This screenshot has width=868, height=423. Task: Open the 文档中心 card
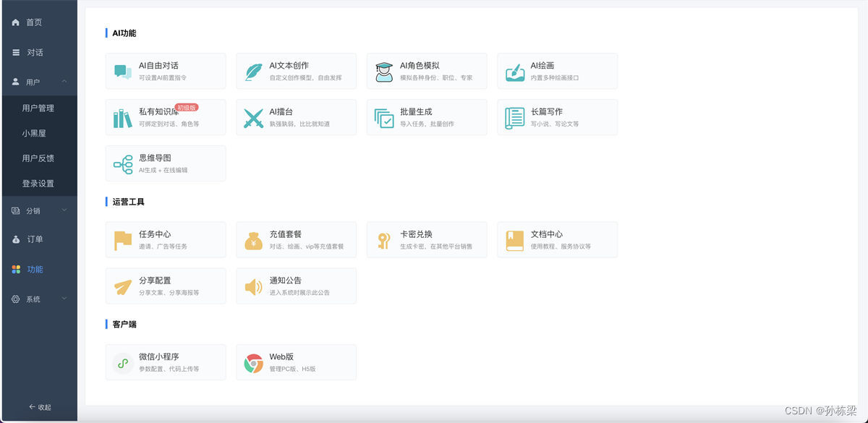557,239
